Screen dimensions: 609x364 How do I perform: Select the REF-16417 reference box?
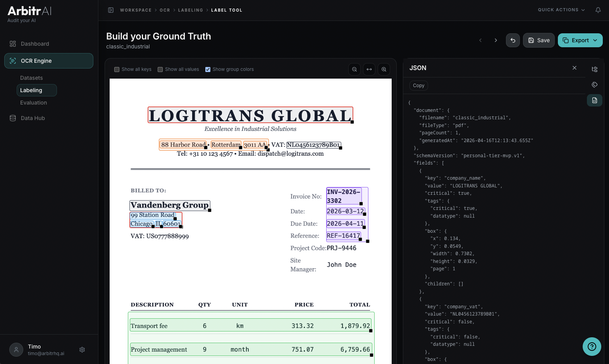tap(344, 236)
